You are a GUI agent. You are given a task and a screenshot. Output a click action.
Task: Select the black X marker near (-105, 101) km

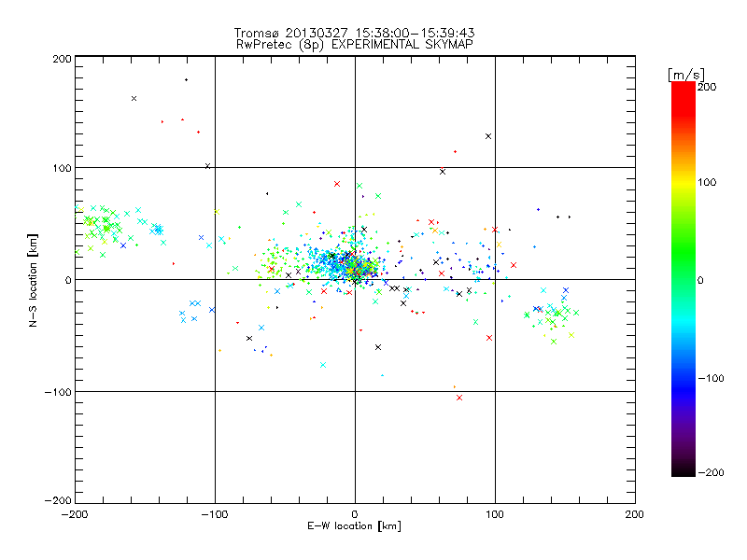(x=207, y=166)
